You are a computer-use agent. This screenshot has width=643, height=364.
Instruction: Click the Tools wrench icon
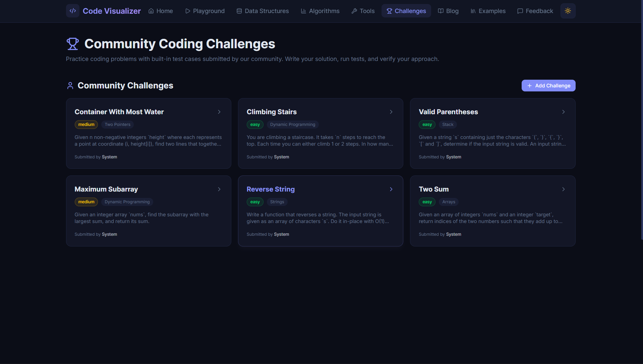354,11
